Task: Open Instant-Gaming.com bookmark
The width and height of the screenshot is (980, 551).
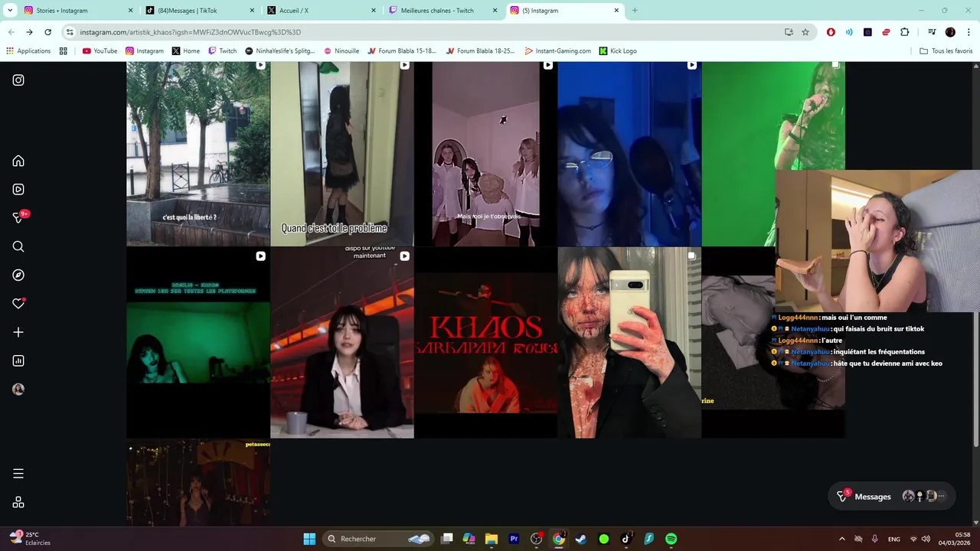Action: pyautogui.click(x=557, y=51)
